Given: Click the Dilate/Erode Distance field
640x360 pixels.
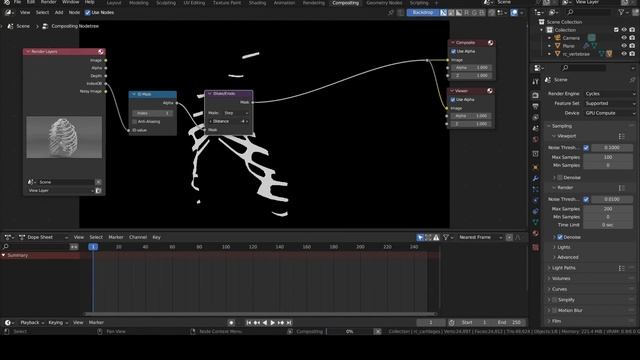Looking at the screenshot, I should pos(229,121).
